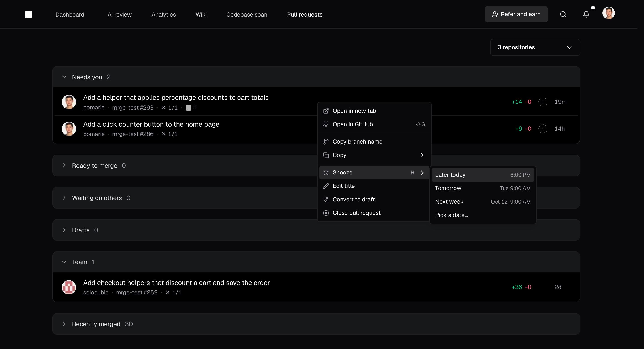The width and height of the screenshot is (644, 349).
Task: Choose Open in GitHub from the menu
Action: coord(374,124)
